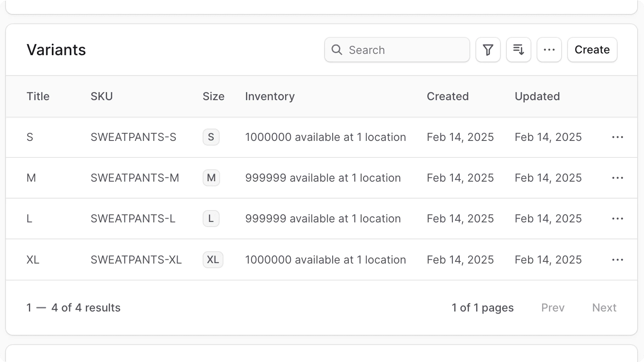Open the overflow menu in the Variants header

tap(549, 50)
